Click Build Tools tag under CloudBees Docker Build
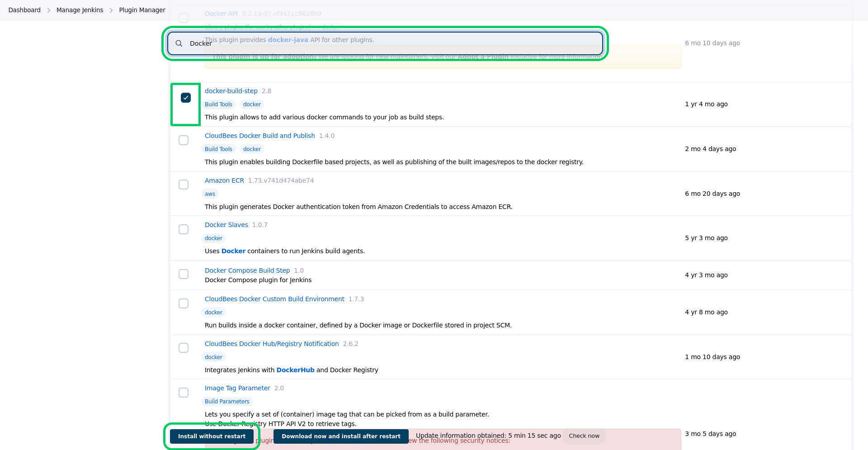The width and height of the screenshot is (868, 450). click(x=218, y=149)
